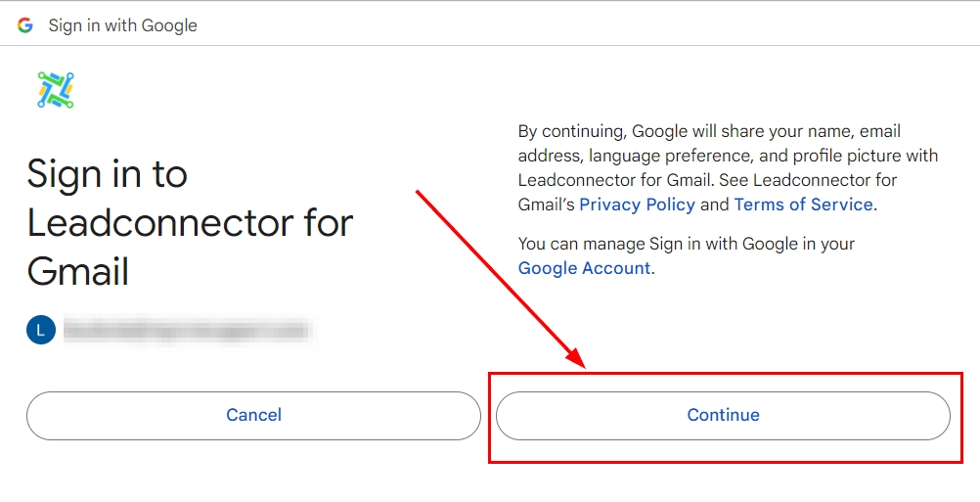The image size is (980, 502).
Task: Open the Terms of Service link
Action: (x=803, y=205)
